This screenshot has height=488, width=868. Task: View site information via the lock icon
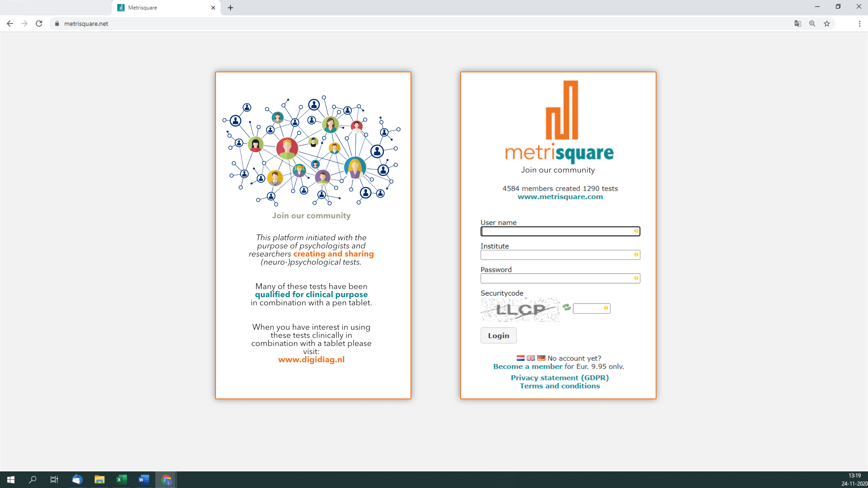[57, 23]
